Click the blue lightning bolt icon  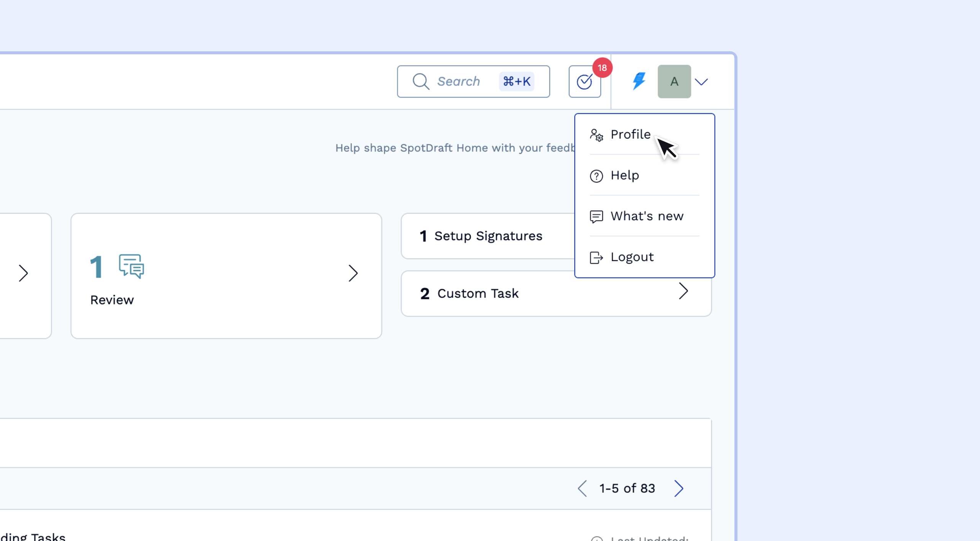[x=639, y=81]
